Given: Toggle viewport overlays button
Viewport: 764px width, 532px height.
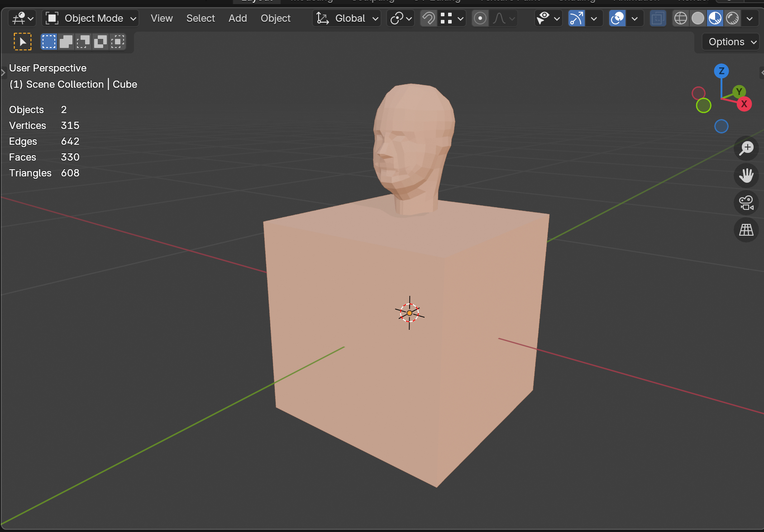Looking at the screenshot, I should click(x=617, y=19).
